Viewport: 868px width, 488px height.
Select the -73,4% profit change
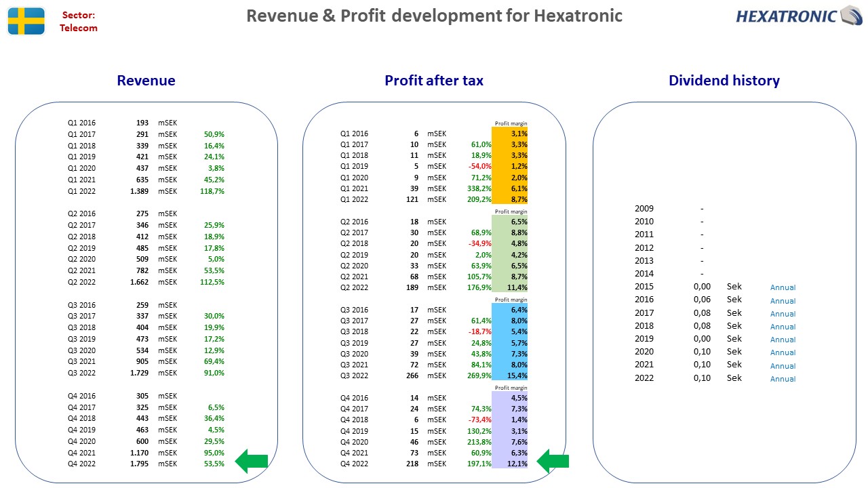coord(480,420)
